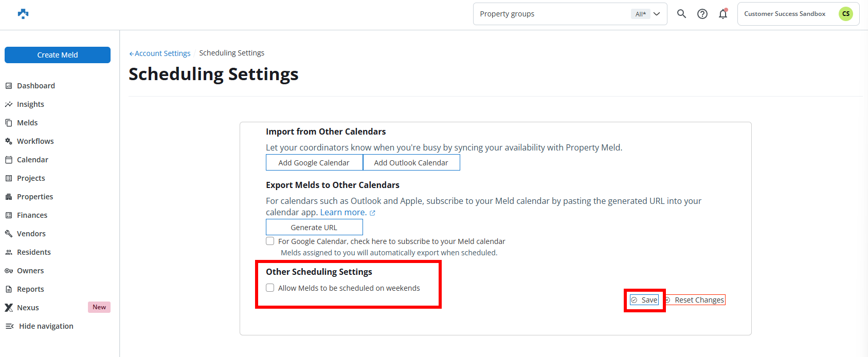
Task: Click the Create Meld button
Action: pyautogui.click(x=58, y=55)
